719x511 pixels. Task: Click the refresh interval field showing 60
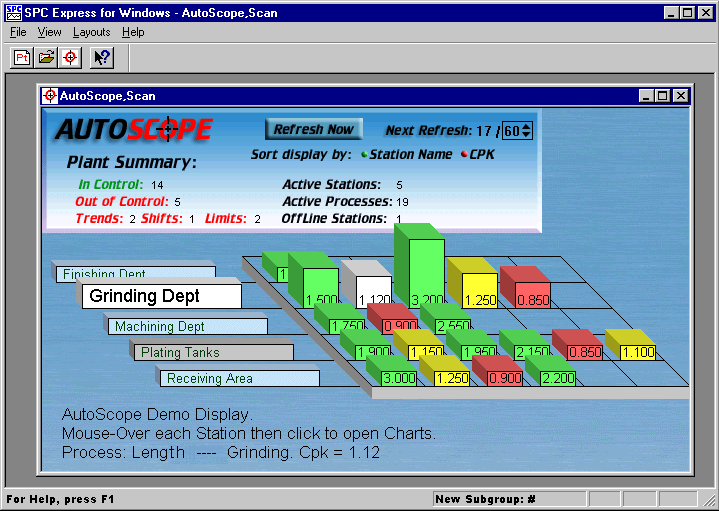pos(512,130)
